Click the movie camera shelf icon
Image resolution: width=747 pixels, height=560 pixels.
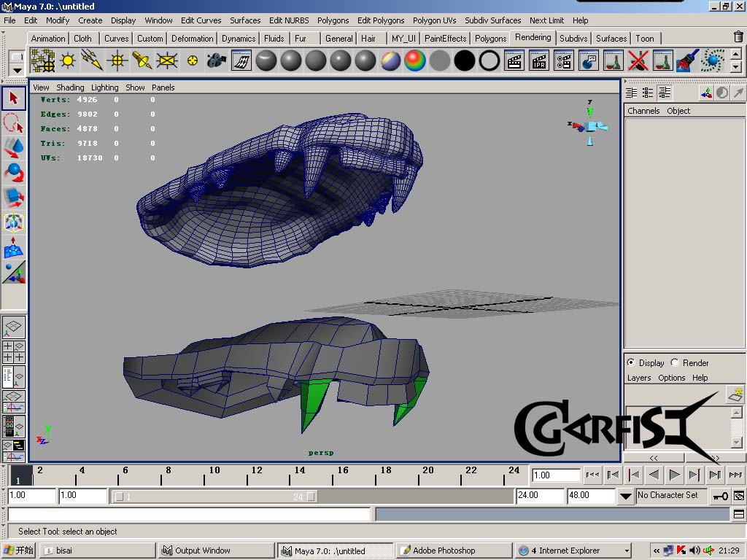216,61
